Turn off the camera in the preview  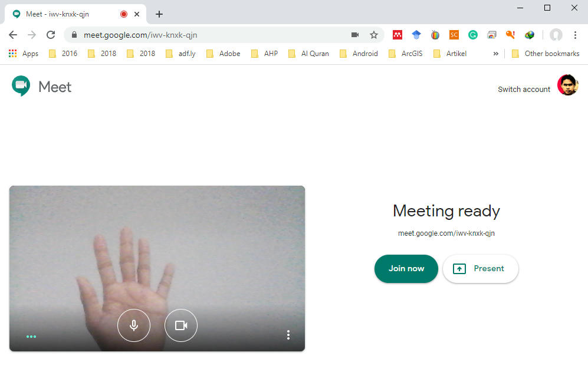pyautogui.click(x=180, y=325)
